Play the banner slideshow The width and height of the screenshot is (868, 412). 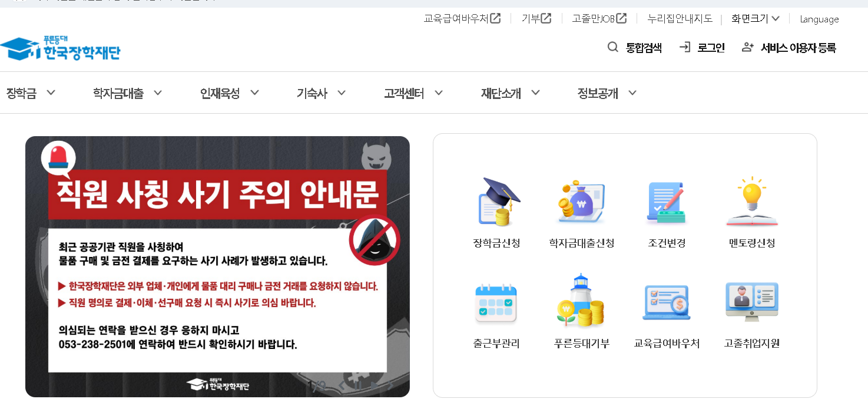point(375,385)
